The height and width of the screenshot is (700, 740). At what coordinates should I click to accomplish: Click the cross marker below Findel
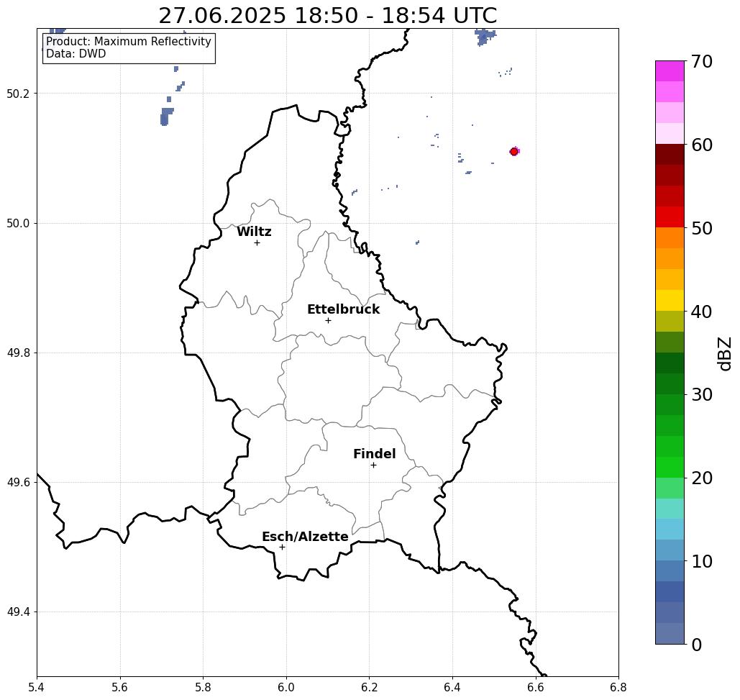coord(373,465)
